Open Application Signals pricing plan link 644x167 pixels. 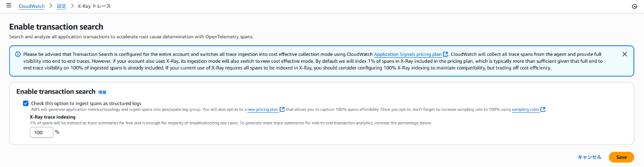click(x=408, y=54)
